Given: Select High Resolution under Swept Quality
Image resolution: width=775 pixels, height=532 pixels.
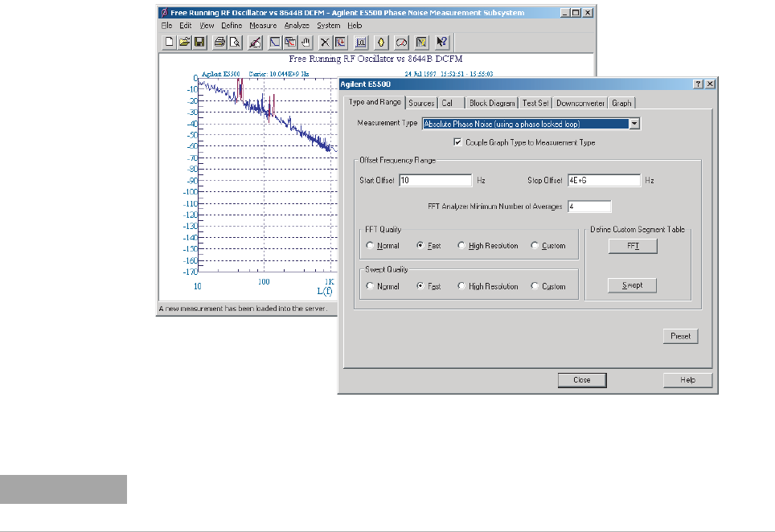Looking at the screenshot, I should [462, 287].
